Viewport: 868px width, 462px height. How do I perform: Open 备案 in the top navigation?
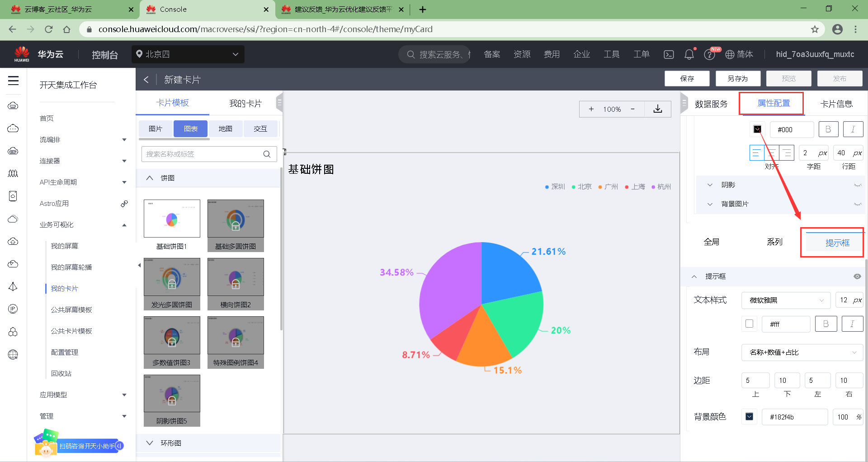(x=492, y=54)
